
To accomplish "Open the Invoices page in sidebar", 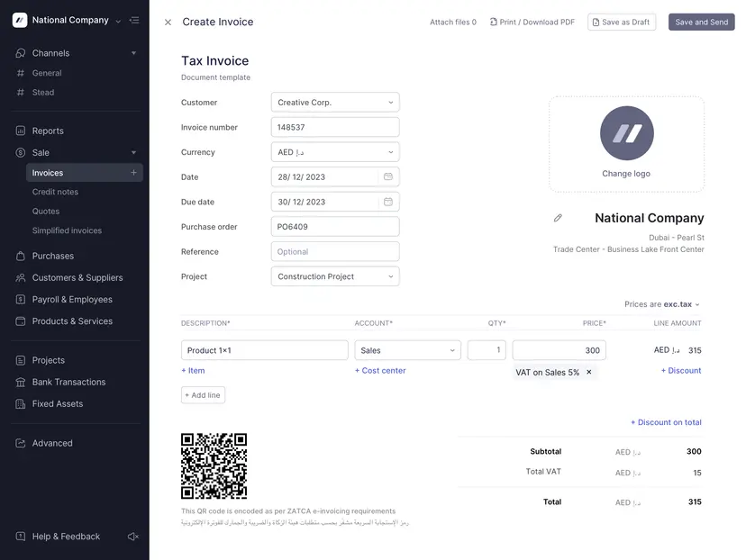I will click(x=84, y=173).
